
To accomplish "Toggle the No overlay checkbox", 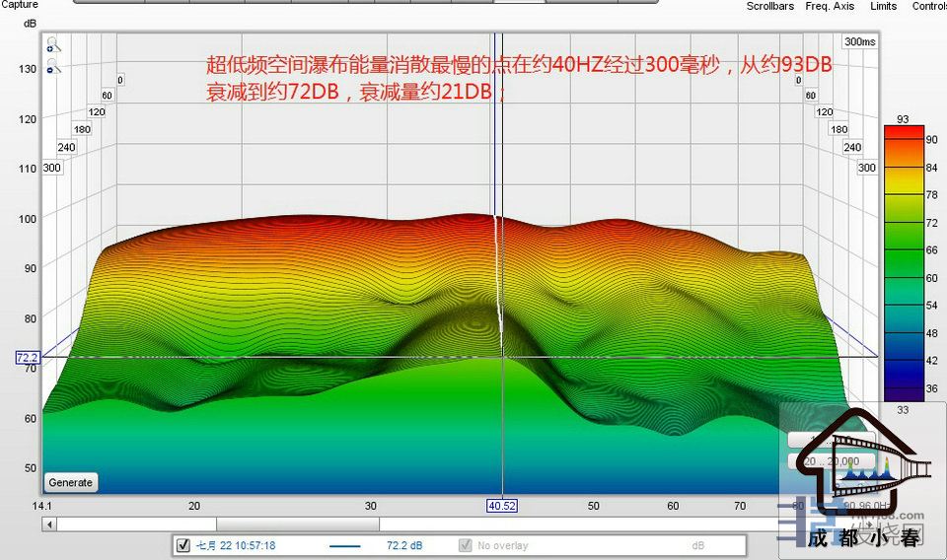I will coord(466,545).
